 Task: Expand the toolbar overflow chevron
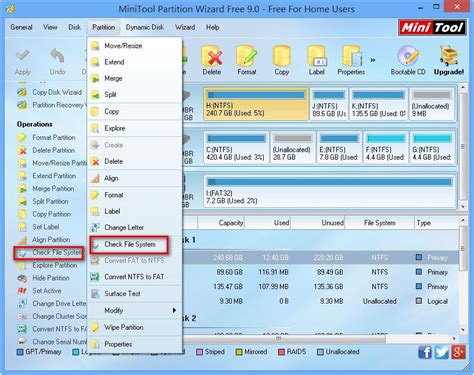[373, 60]
